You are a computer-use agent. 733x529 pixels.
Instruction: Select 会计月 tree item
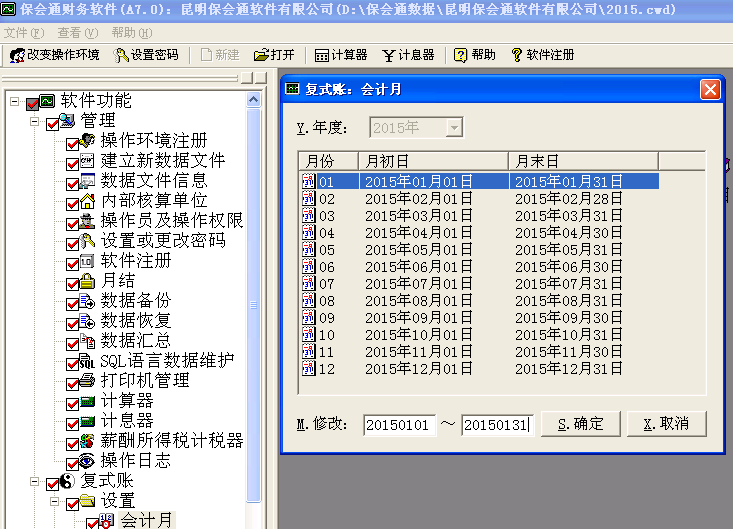146,520
